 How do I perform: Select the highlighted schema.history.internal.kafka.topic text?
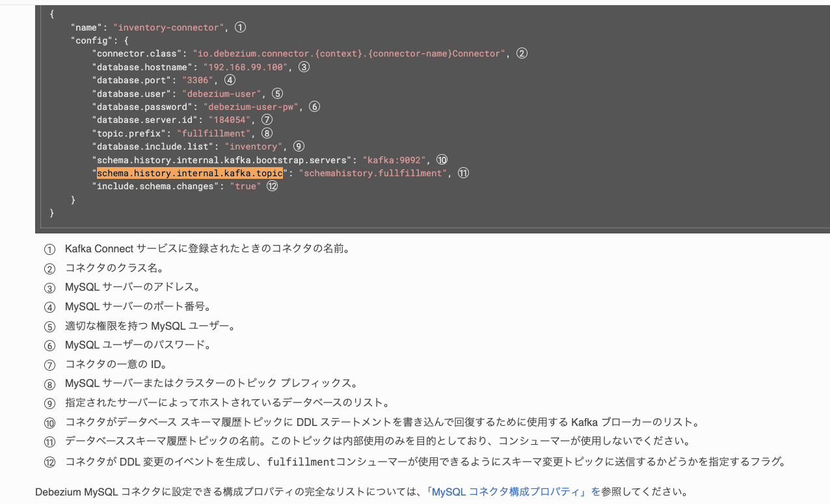pos(190,173)
